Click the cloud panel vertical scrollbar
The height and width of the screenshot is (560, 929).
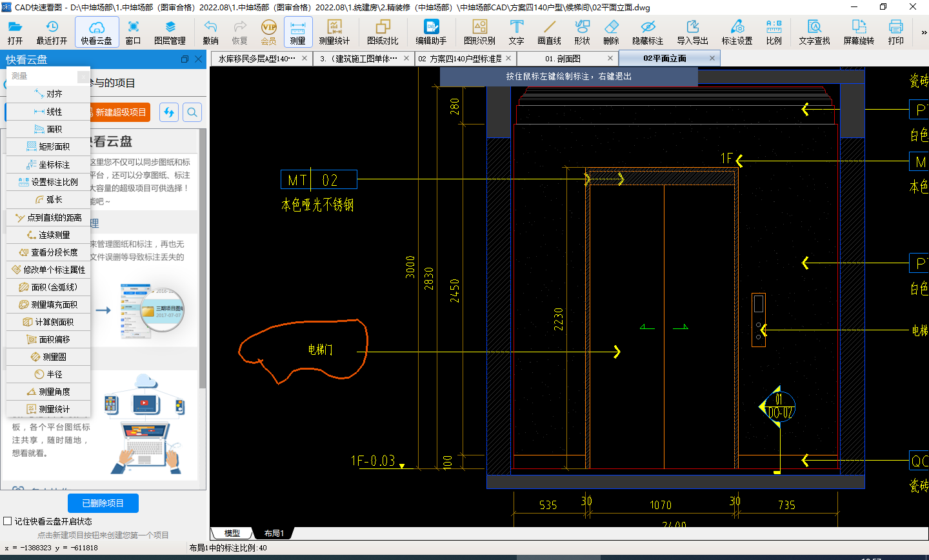[x=203, y=258]
